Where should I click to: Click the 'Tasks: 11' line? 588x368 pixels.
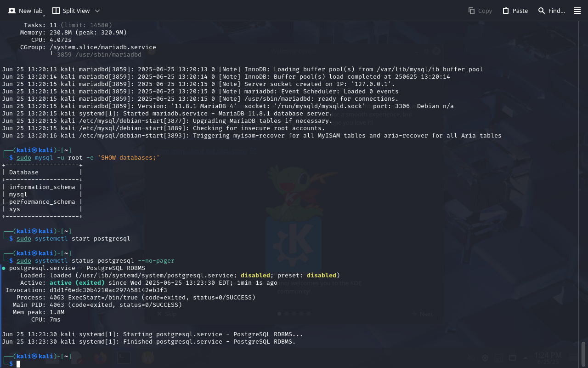68,25
